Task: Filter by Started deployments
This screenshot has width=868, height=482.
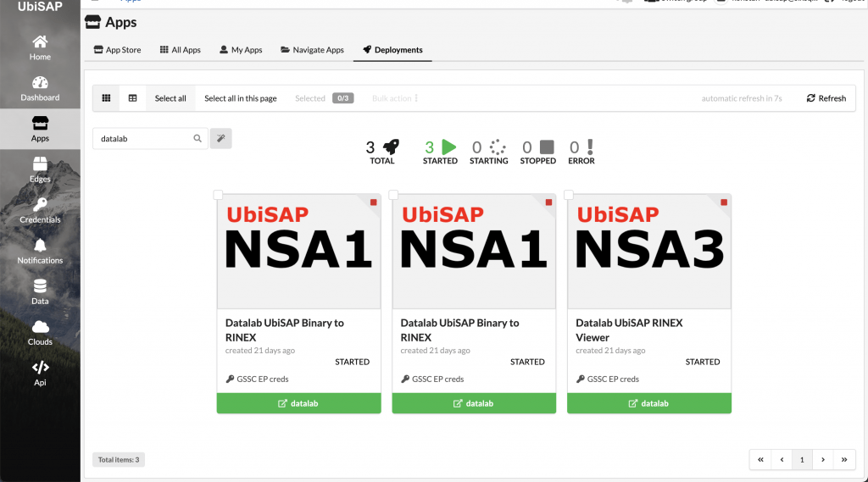Action: (440, 152)
